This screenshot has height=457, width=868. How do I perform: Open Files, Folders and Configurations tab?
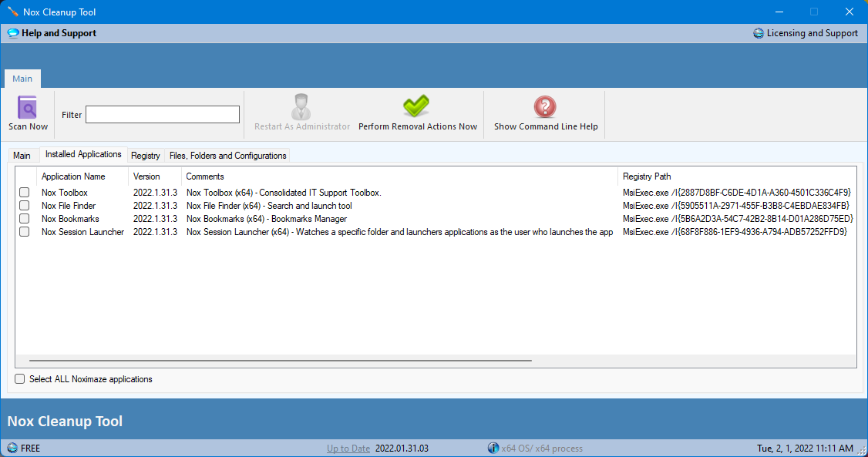[x=227, y=156]
